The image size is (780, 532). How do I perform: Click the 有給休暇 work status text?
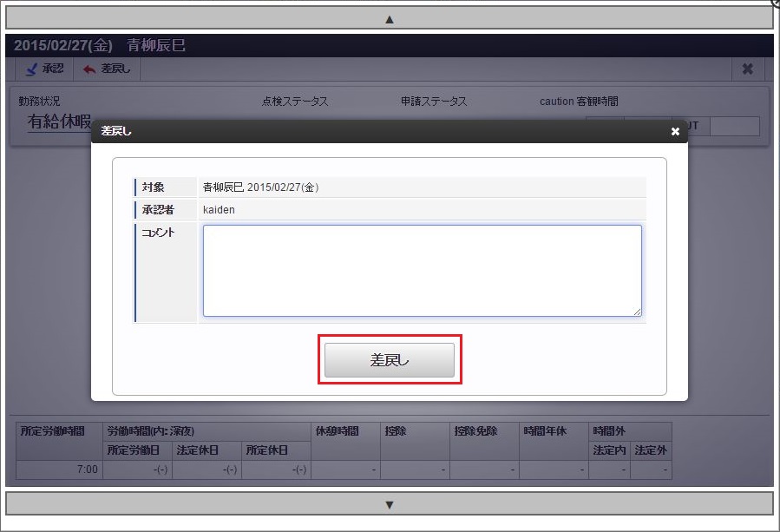(59, 121)
